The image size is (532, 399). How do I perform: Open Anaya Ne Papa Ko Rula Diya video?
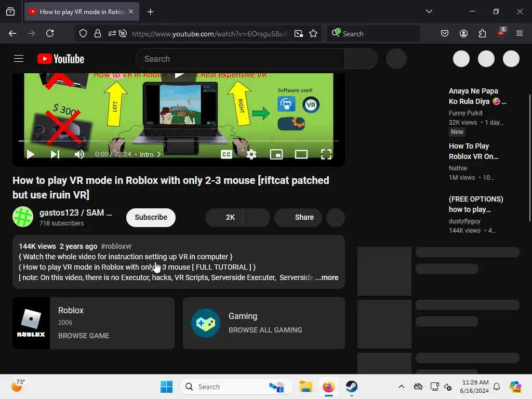pos(477,96)
